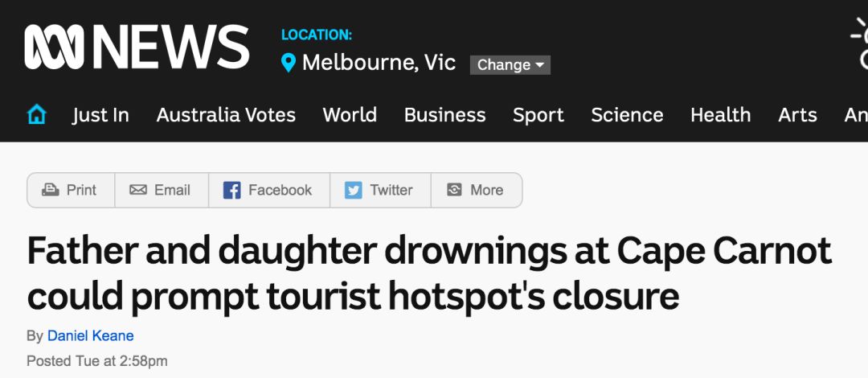Open the Australia Votes section
Viewport: 868px width, 378px height.
[226, 115]
